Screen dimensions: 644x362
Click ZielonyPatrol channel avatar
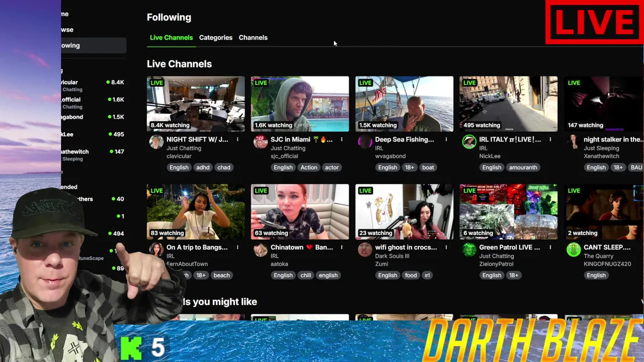(x=469, y=249)
